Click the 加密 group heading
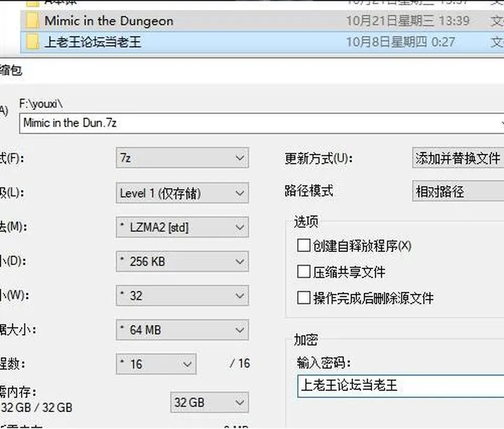Image resolution: width=504 pixels, height=429 pixels. (x=306, y=339)
